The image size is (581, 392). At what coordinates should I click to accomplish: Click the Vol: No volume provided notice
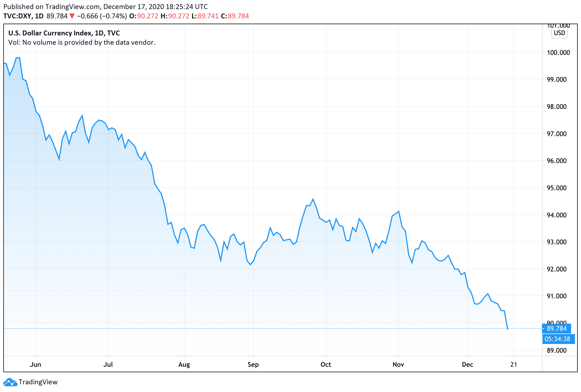click(82, 43)
